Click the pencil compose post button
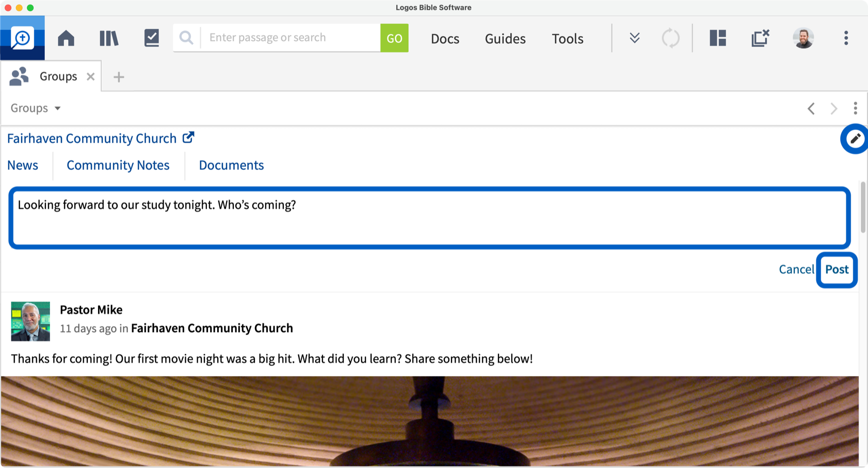Screen dimensions: 868x468 tap(855, 138)
